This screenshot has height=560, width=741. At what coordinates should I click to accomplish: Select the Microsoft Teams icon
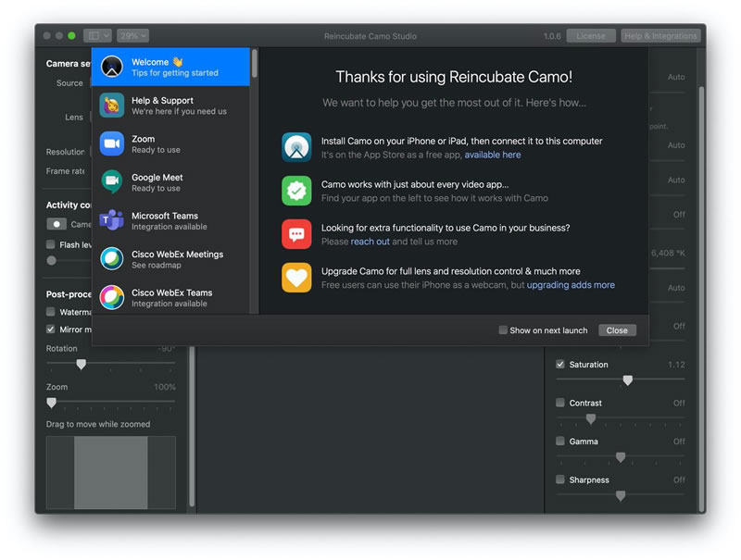point(112,220)
